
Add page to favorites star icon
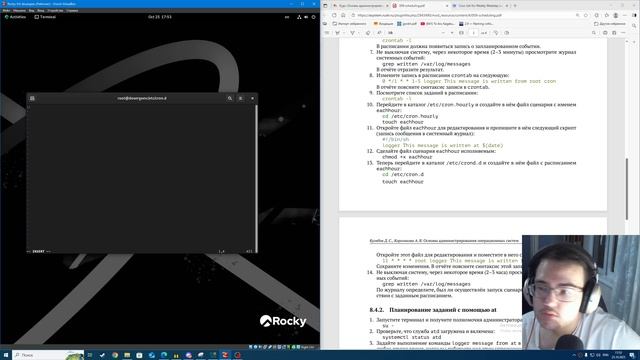586,15
